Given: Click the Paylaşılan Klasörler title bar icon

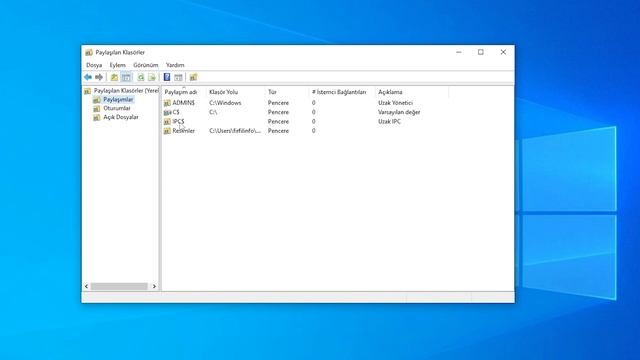Looking at the screenshot, I should click(x=89, y=52).
